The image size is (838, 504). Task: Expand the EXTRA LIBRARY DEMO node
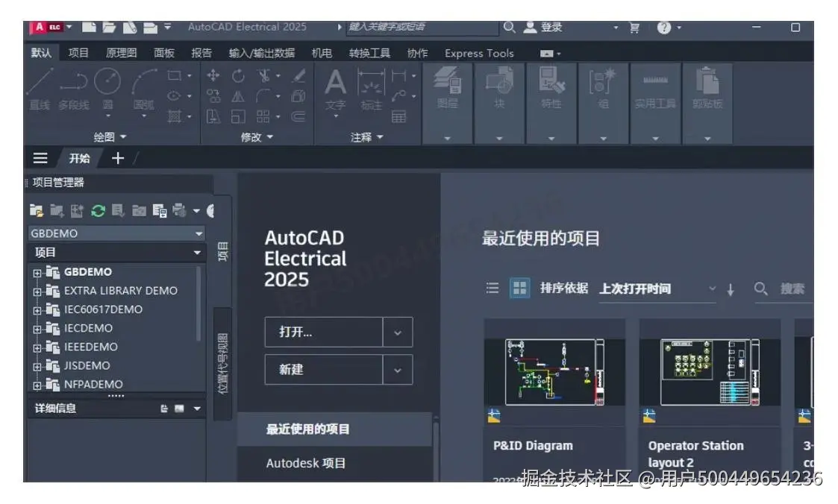[37, 292]
